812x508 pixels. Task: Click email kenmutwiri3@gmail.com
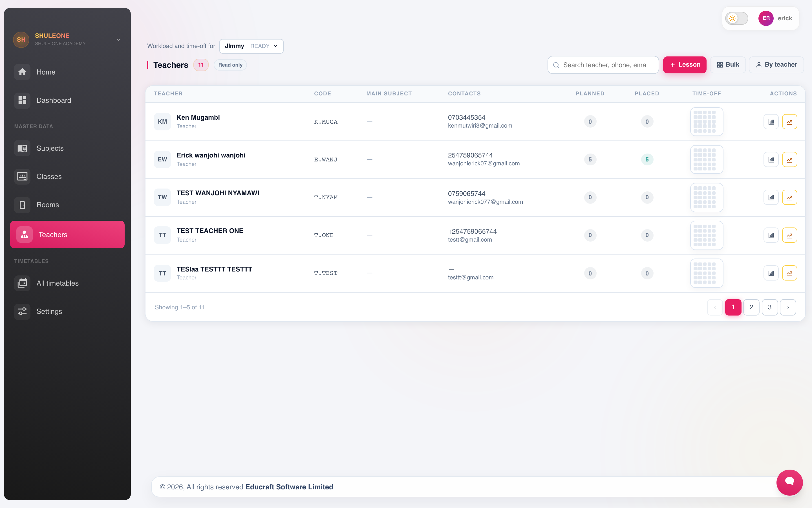click(480, 126)
